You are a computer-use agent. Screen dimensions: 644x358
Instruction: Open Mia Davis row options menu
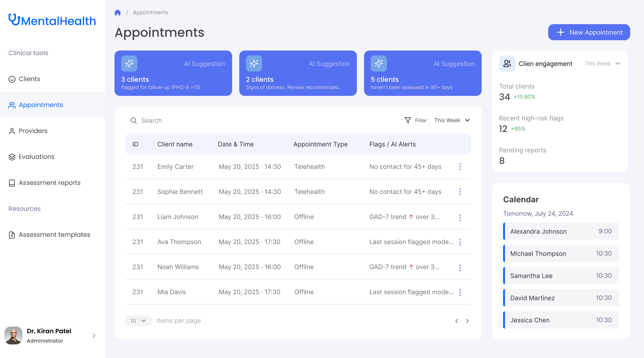(x=460, y=292)
